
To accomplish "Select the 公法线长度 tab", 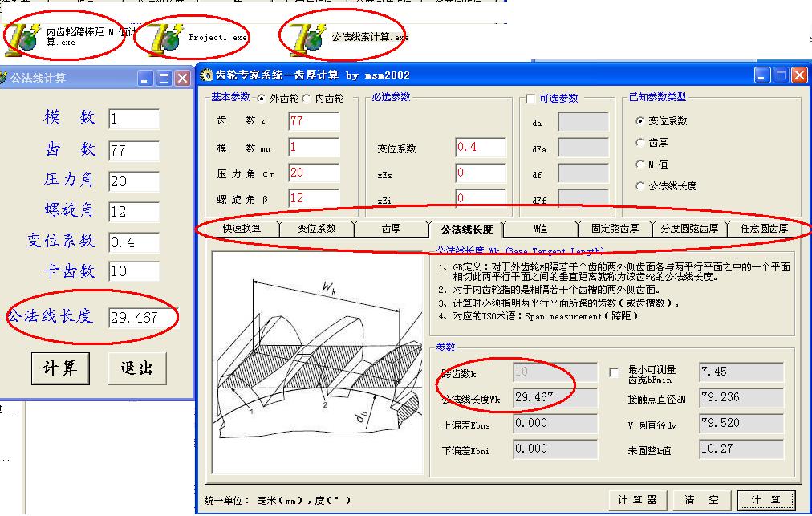I will (466, 229).
